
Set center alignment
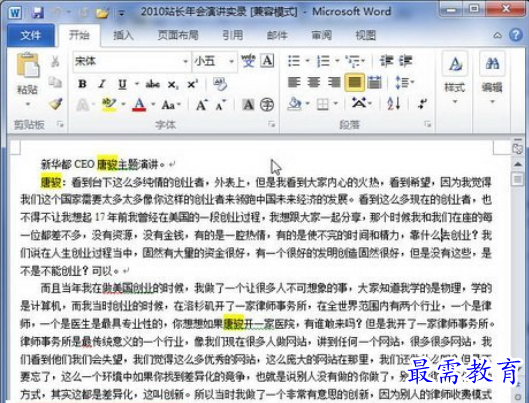(x=314, y=82)
